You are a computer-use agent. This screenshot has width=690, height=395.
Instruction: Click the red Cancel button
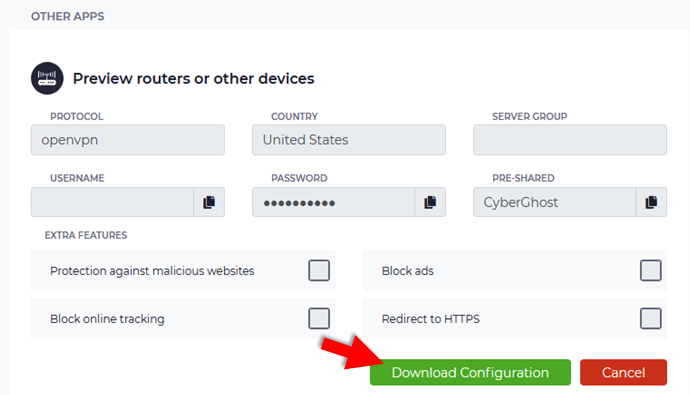pyautogui.click(x=624, y=373)
